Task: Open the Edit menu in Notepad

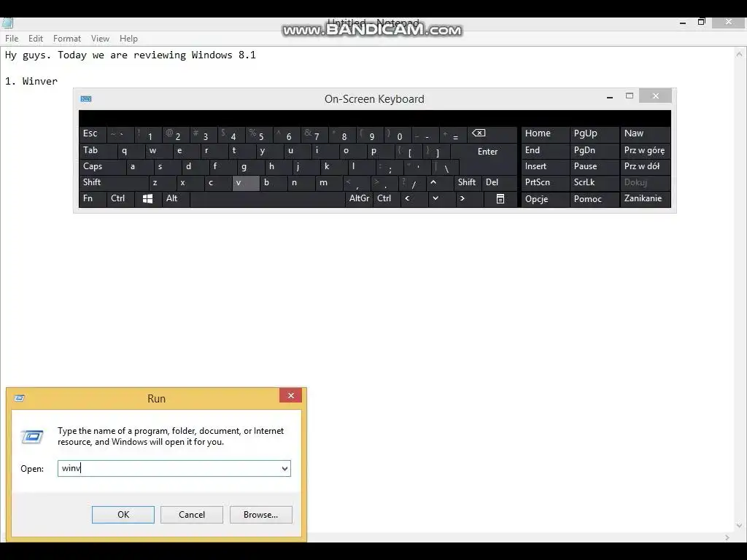Action: coord(36,39)
